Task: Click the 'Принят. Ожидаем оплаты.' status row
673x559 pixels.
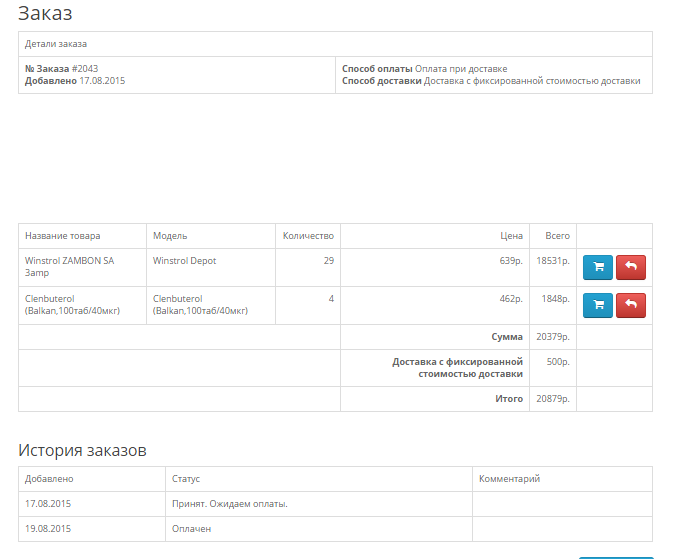Action: pos(230,504)
